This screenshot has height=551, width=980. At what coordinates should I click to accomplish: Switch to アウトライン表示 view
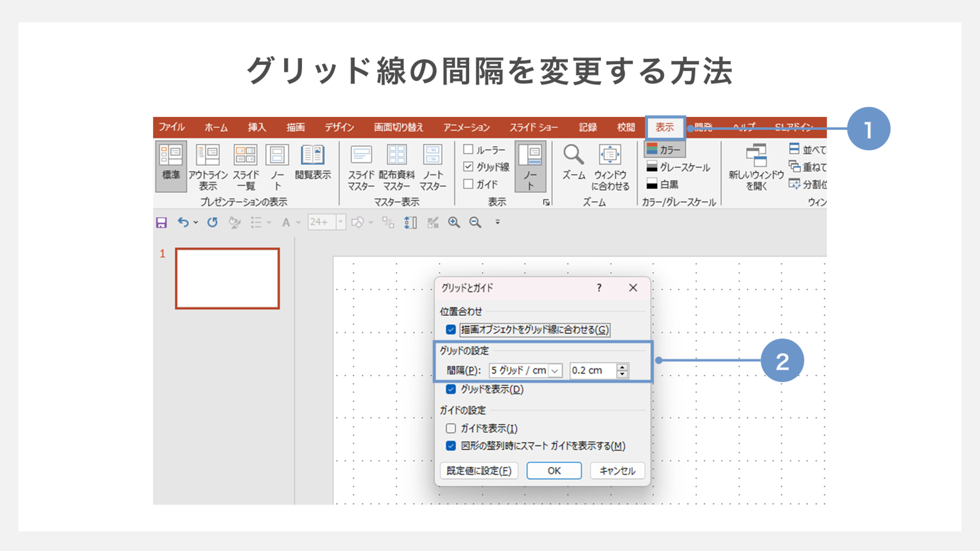pos(208,166)
